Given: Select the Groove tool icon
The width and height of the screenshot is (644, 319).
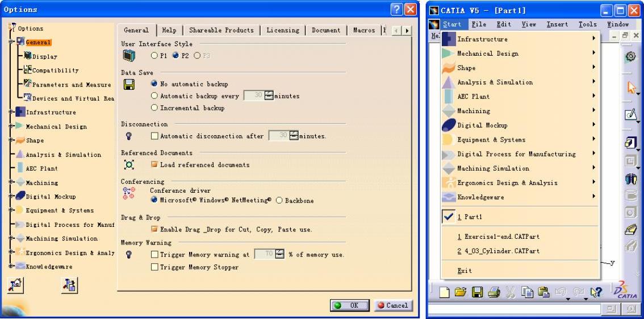Looking at the screenshot, I should click(x=631, y=195).
